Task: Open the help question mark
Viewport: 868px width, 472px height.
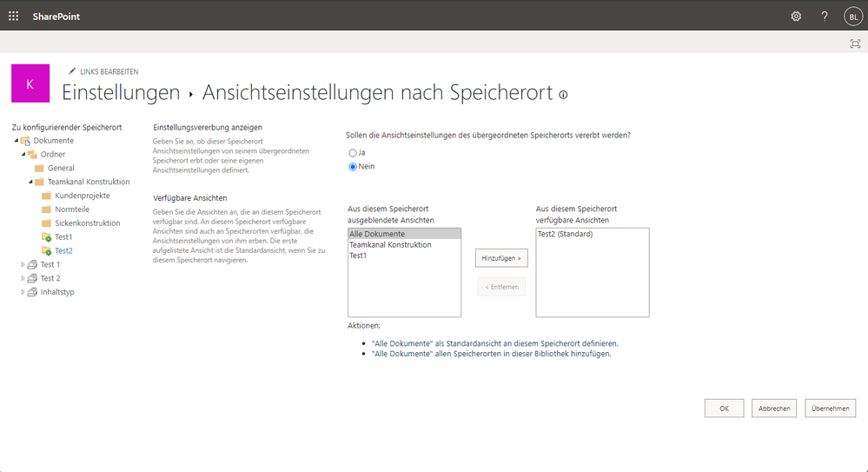Action: pos(825,16)
